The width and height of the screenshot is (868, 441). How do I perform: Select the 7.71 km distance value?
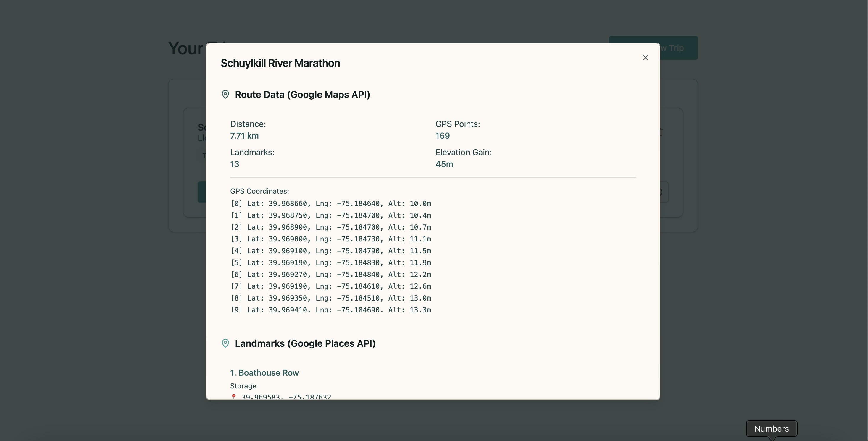(x=244, y=136)
